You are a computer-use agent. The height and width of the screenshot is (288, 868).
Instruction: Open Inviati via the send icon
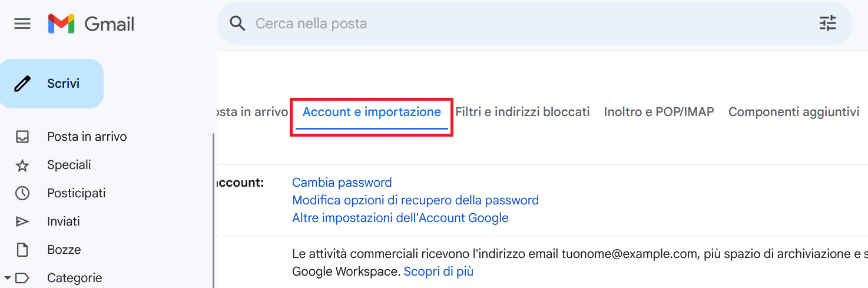(22, 221)
